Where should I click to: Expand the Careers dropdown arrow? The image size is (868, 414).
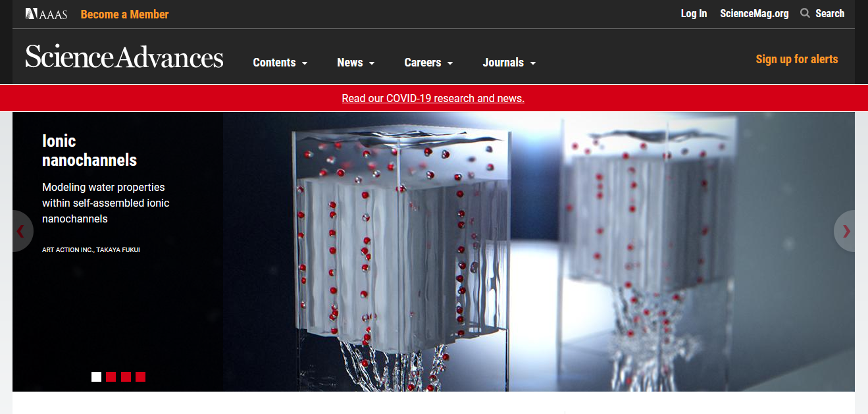pyautogui.click(x=450, y=63)
